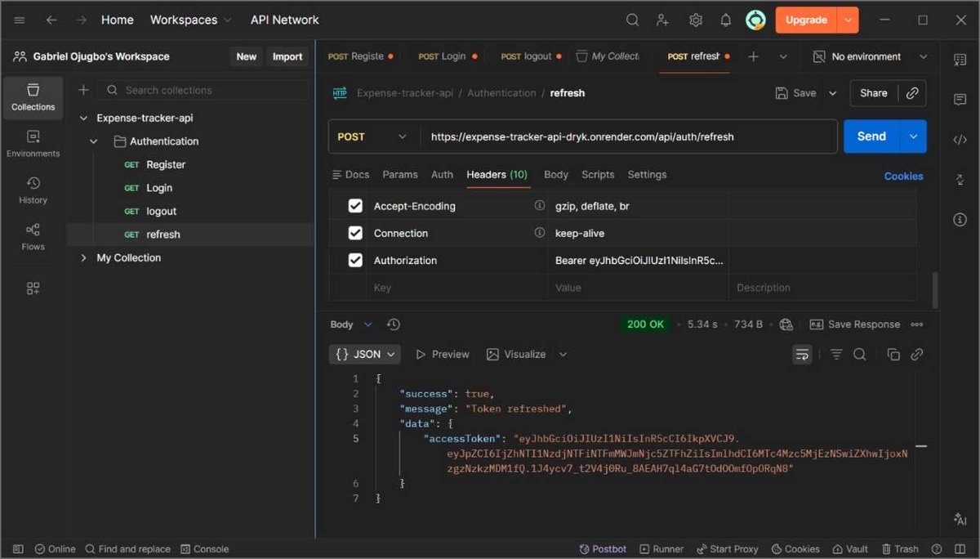Open the Environments sidebar panel
The width and height of the screenshot is (980, 559).
[x=33, y=144]
